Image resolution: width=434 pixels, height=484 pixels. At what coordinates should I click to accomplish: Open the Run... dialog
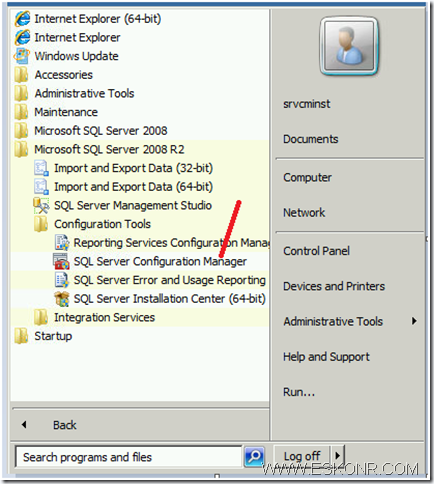click(299, 392)
